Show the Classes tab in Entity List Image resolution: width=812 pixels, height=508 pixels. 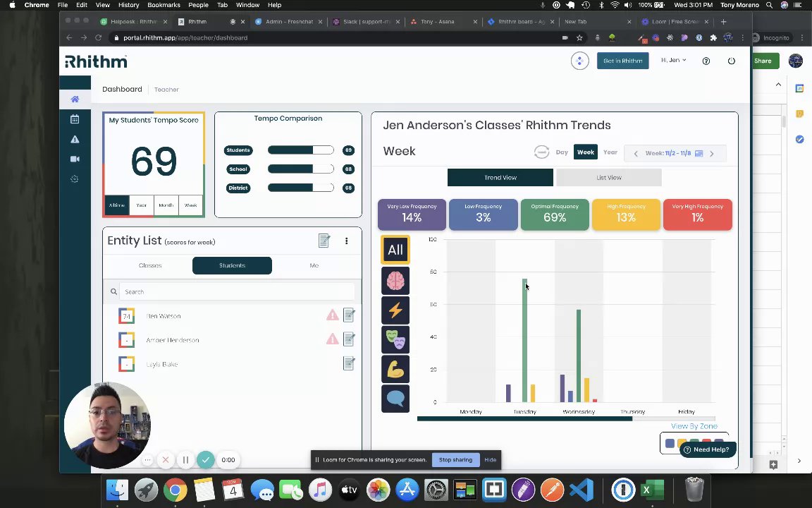[x=150, y=265]
